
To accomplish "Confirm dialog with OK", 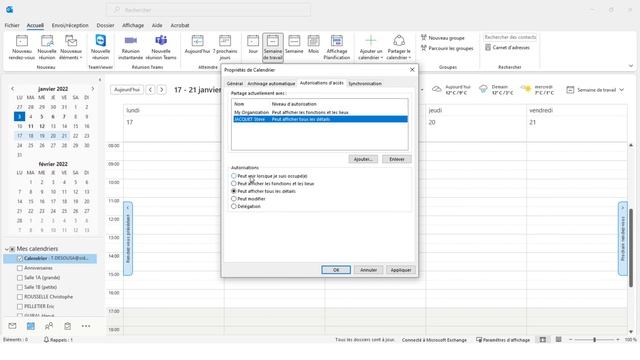I will [x=336, y=270].
